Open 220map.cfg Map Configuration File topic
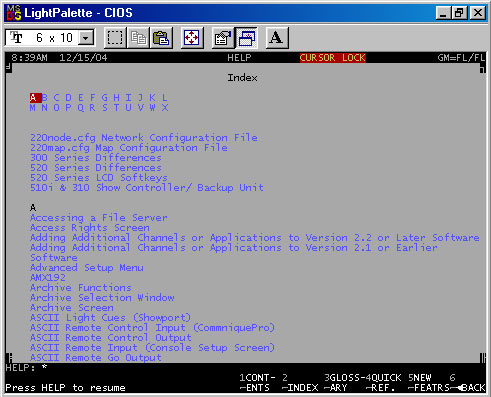 129,148
